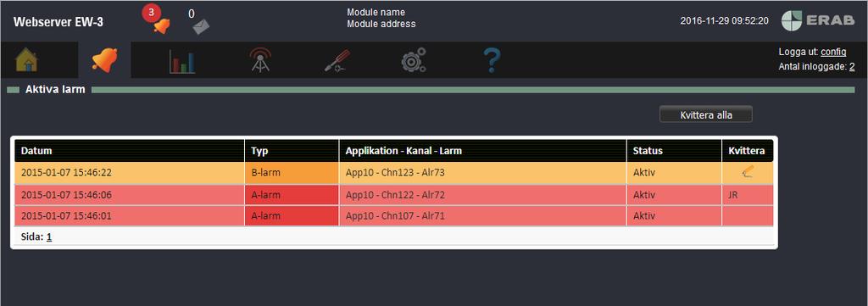
Task: Click the logged-in users count link 2
Action: 852,66
